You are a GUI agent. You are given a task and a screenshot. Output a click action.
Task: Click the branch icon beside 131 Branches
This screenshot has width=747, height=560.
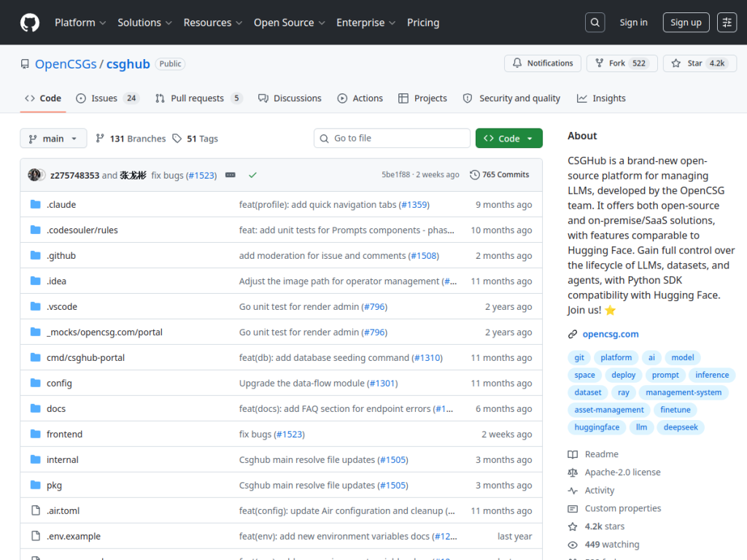99,138
